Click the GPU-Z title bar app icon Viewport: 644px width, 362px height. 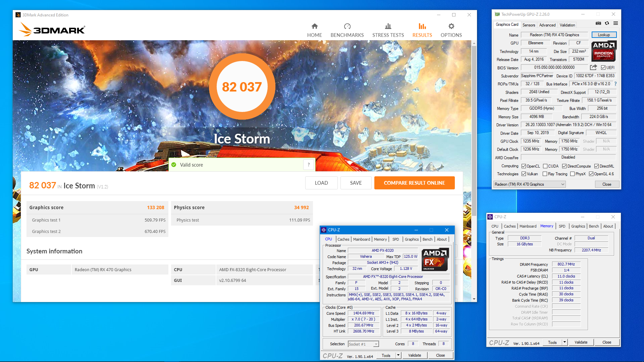coord(497,14)
